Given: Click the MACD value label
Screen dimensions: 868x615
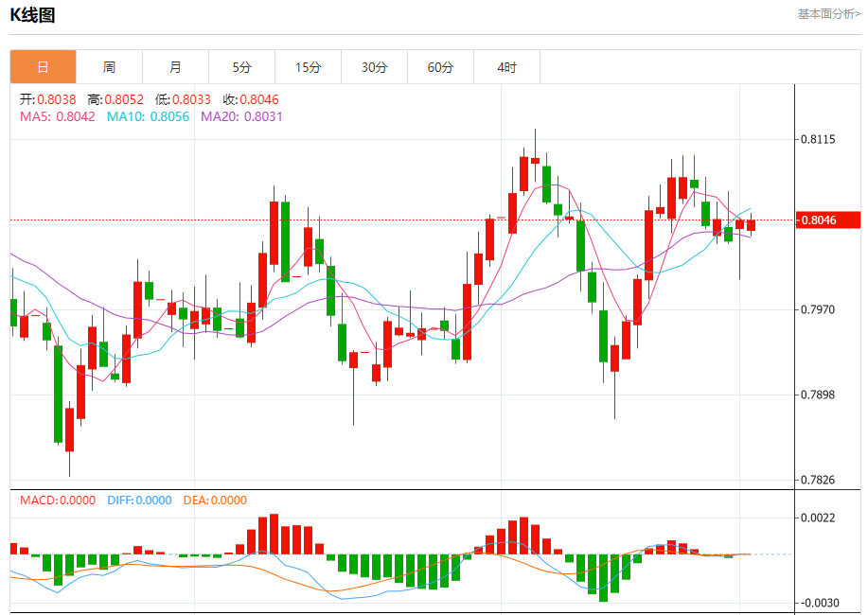Looking at the screenshot, I should [58, 501].
